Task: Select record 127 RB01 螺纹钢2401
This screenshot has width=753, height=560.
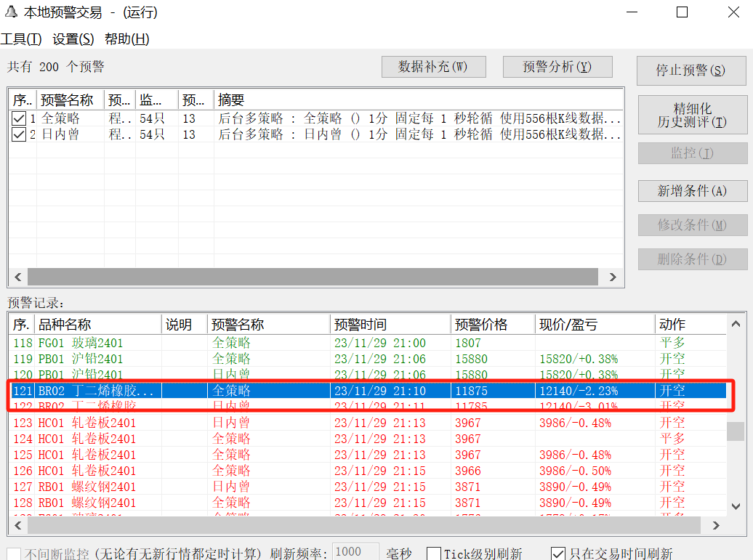Action: point(367,487)
